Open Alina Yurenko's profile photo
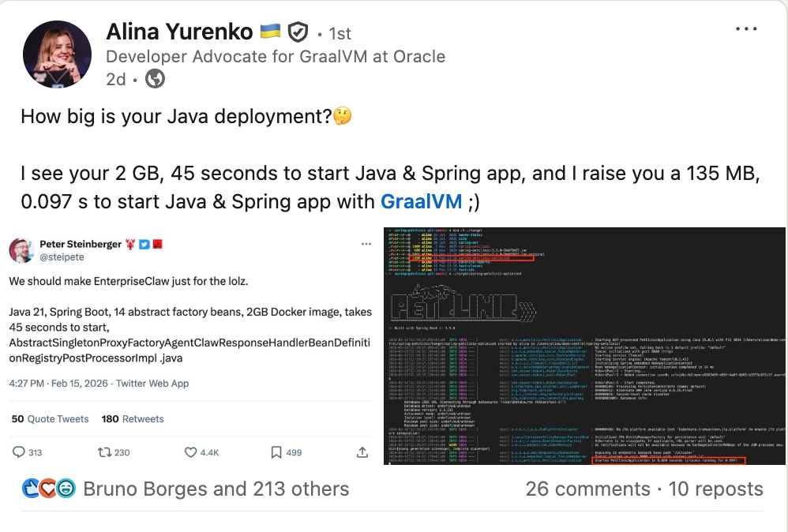This screenshot has width=788, height=532. [x=58, y=54]
